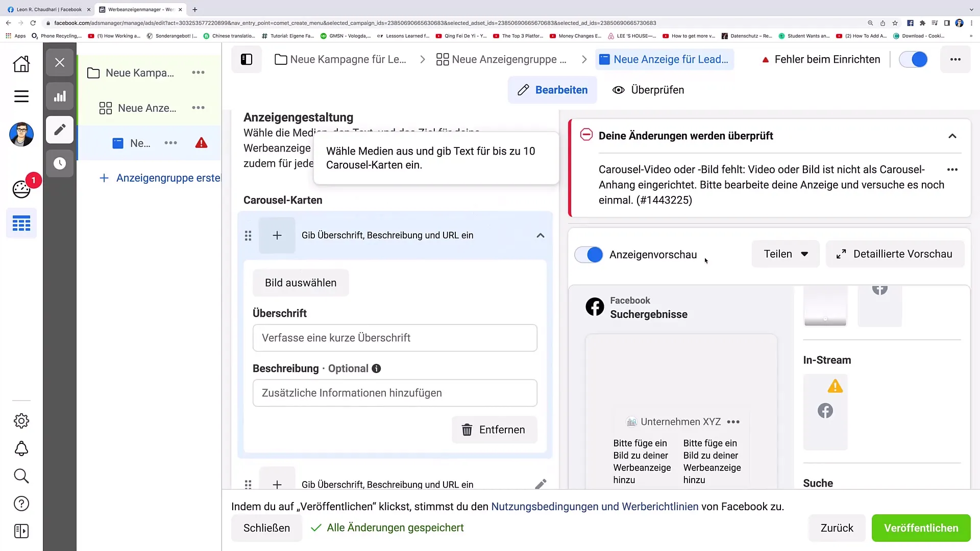The width and height of the screenshot is (980, 551).
Task: Click the Bild auswählen button
Action: pyautogui.click(x=301, y=283)
